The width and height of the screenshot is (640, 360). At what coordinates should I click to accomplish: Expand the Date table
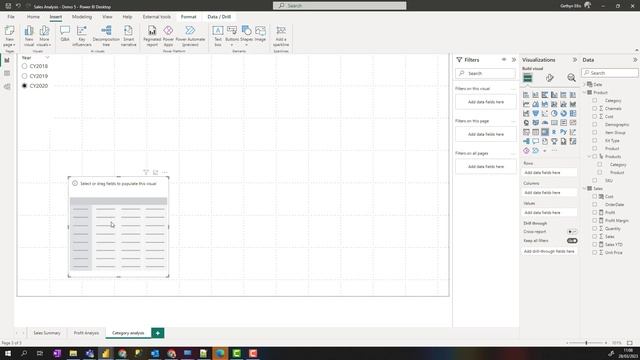tap(584, 84)
